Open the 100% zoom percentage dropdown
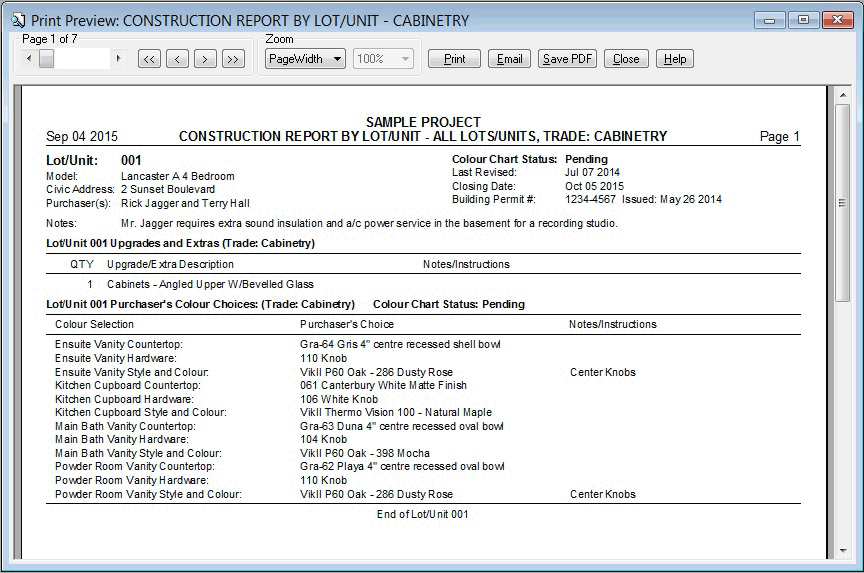 [x=383, y=59]
